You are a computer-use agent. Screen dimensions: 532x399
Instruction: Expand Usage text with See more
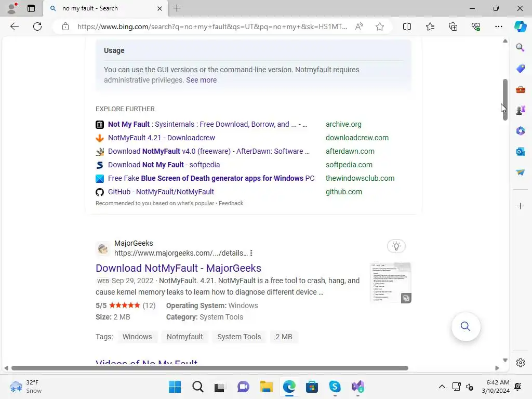(x=201, y=80)
